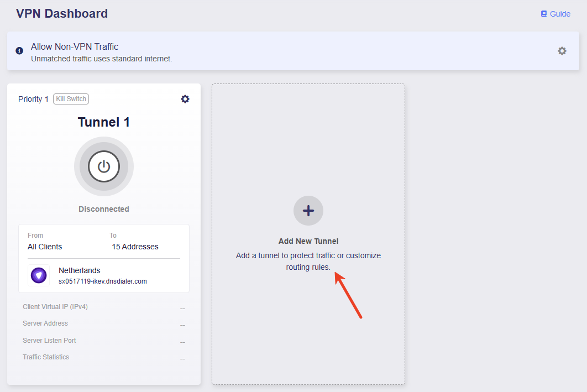Image resolution: width=587 pixels, height=392 pixels.
Task: Open Non-VPN traffic settings gear
Action: [x=562, y=51]
